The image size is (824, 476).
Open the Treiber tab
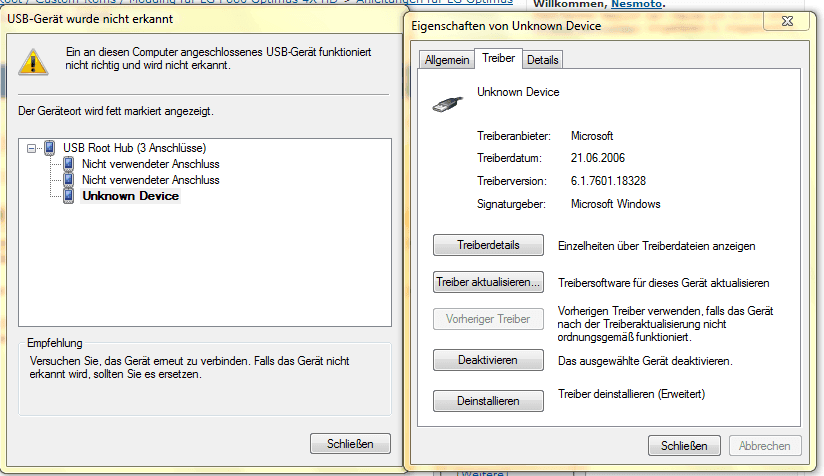tap(498, 58)
